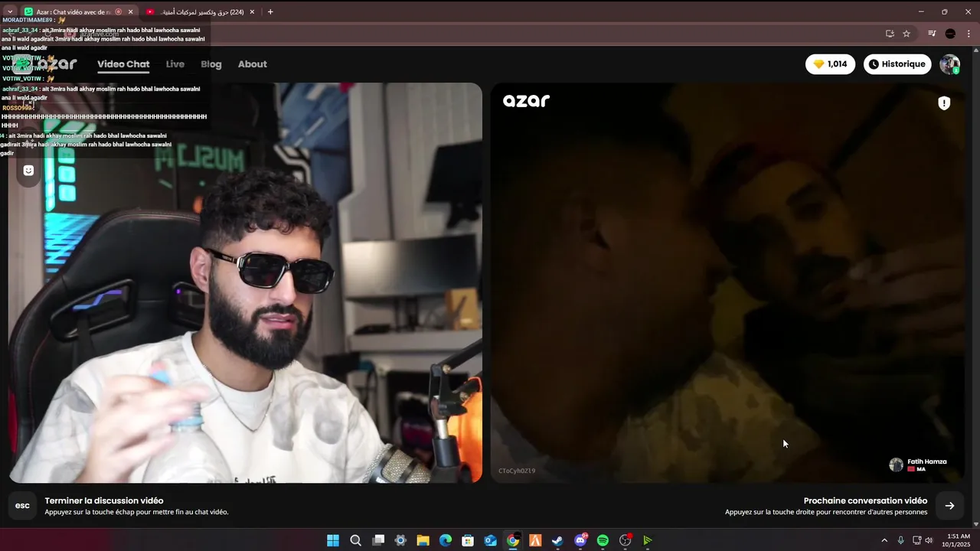980x551 pixels.
Task: Expand the hidden system tray icons
Action: pyautogui.click(x=884, y=540)
